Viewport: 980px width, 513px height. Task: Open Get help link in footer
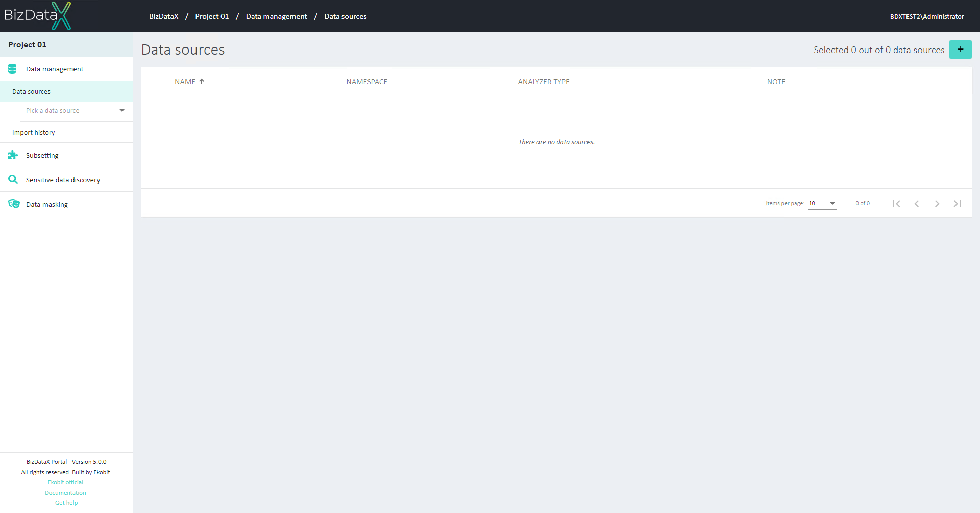(x=66, y=503)
